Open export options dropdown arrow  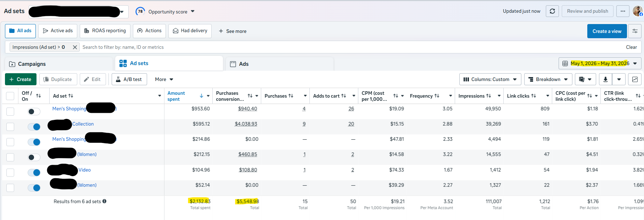click(619, 79)
